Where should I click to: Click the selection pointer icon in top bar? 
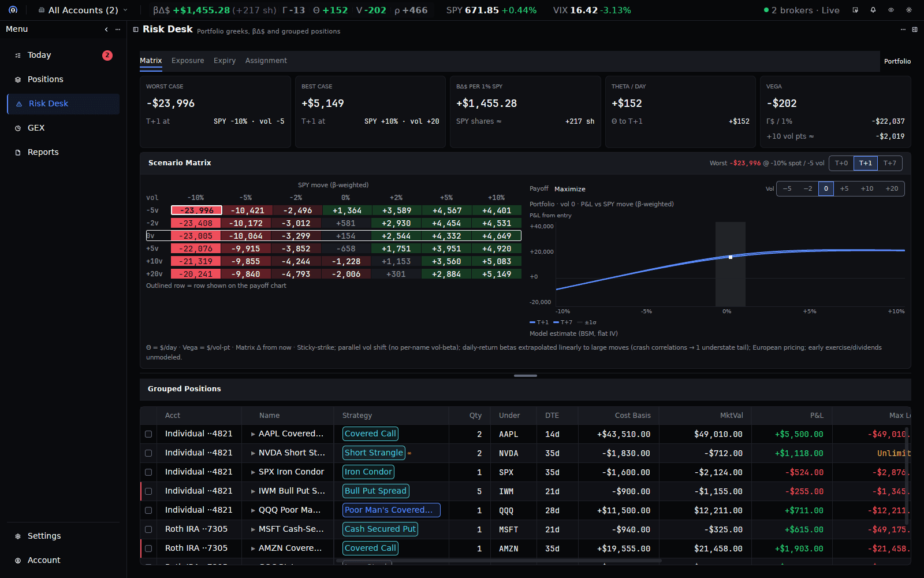click(x=855, y=10)
